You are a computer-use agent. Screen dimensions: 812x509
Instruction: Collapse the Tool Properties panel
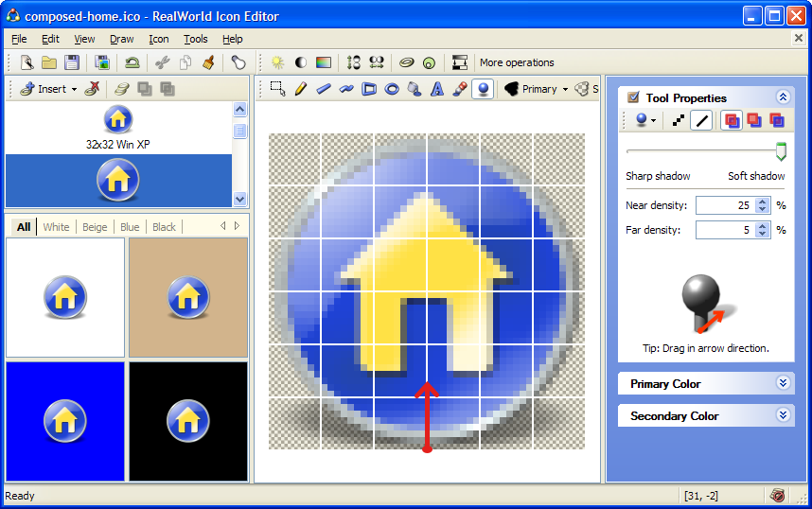coord(783,97)
